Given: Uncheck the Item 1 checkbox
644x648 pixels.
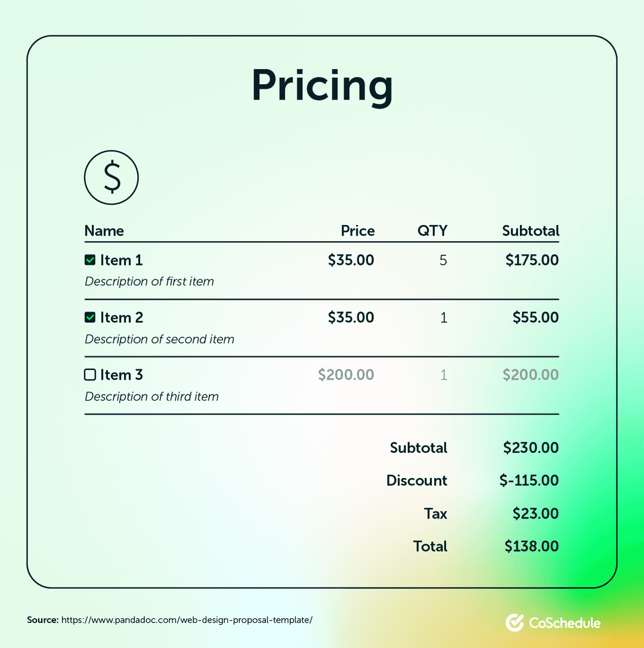Looking at the screenshot, I should (x=90, y=260).
